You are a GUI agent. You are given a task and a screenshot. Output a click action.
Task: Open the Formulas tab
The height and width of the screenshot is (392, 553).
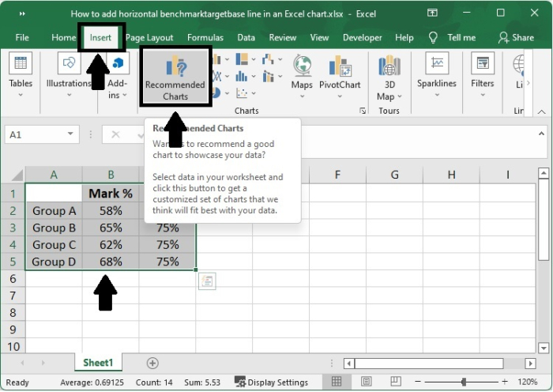pyautogui.click(x=205, y=37)
